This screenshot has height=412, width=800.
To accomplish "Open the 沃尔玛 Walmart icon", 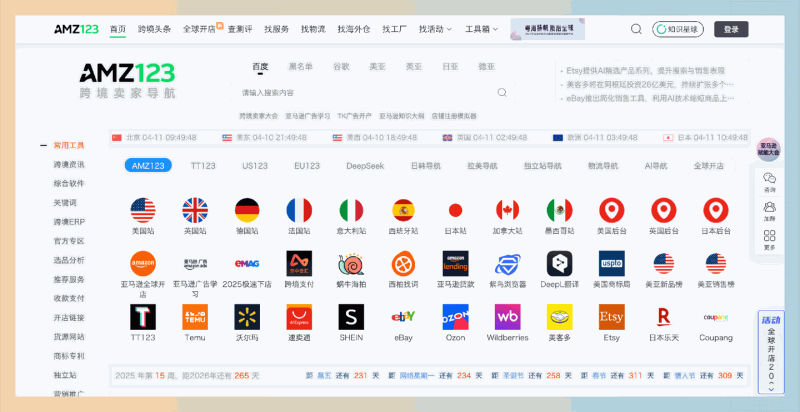I will click(x=247, y=317).
